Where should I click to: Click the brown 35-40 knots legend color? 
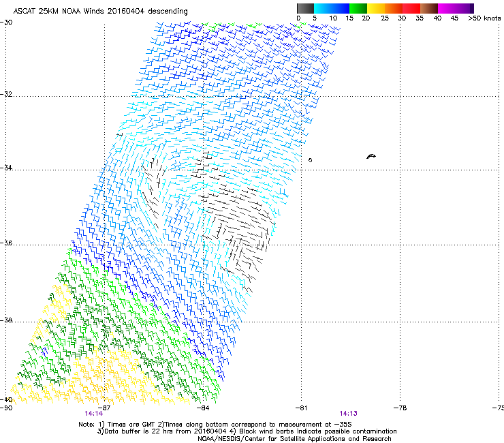[429, 8]
